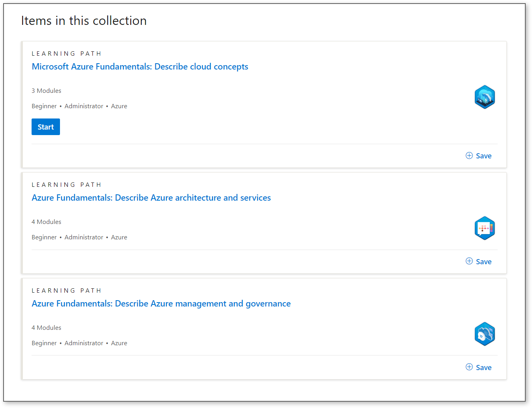Image resolution: width=532 pixels, height=408 pixels.
Task: Click "Beginner" tag in management and governance card
Action: pyautogui.click(x=44, y=343)
